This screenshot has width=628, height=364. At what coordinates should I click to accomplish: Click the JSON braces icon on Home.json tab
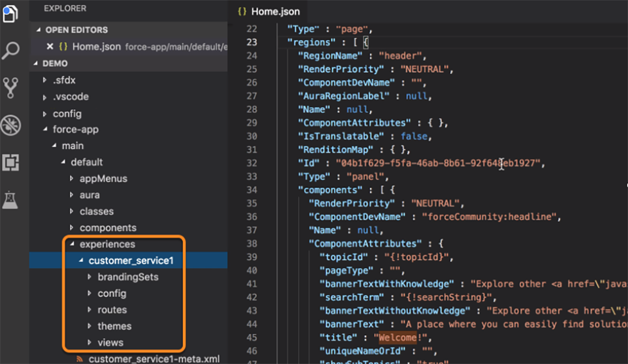tap(242, 11)
